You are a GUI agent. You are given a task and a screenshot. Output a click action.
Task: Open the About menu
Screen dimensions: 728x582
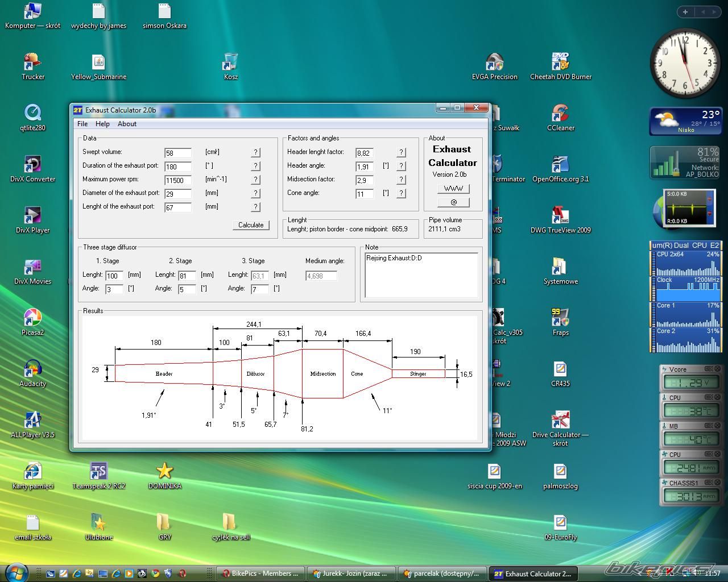click(127, 124)
